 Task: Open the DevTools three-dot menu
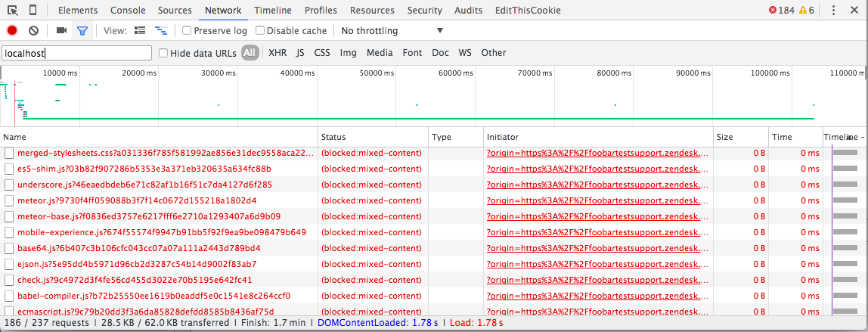(x=834, y=10)
